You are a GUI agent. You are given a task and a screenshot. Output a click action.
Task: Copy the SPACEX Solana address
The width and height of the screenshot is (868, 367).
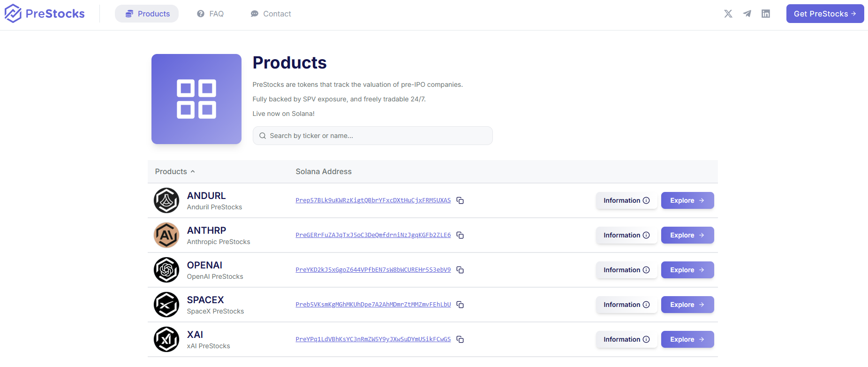(460, 305)
